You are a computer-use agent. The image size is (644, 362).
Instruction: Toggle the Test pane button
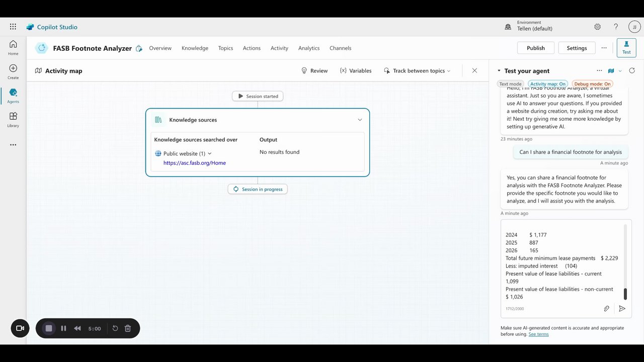tap(626, 48)
